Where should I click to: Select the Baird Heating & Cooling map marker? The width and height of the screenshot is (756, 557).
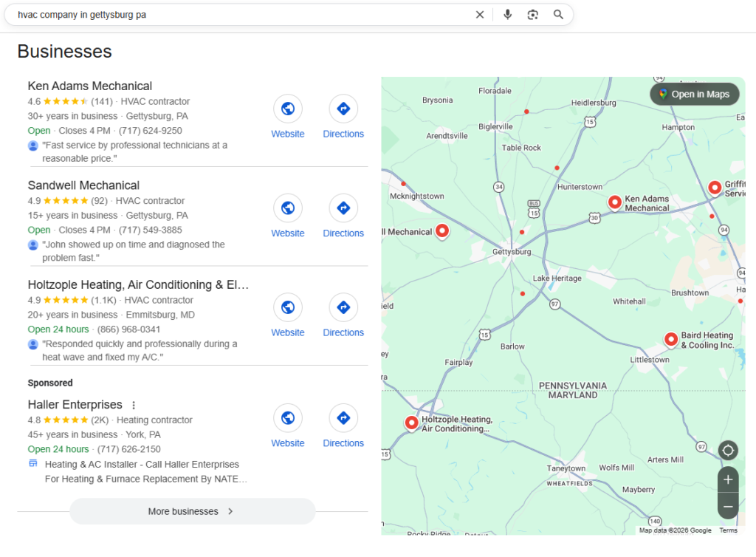click(x=670, y=338)
